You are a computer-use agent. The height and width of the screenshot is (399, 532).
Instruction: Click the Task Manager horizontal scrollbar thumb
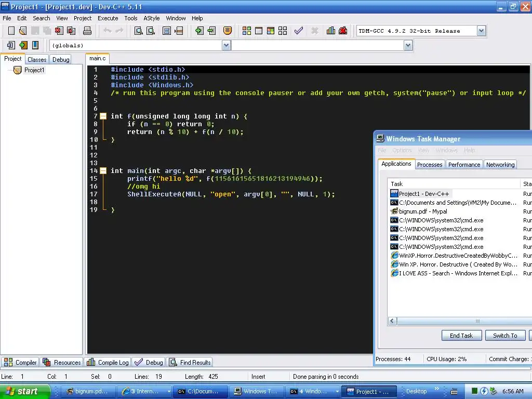coord(477,321)
